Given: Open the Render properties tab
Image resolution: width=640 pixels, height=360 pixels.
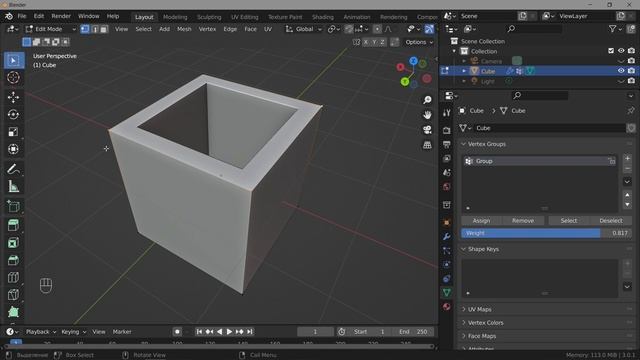Looking at the screenshot, I should coord(447,130).
